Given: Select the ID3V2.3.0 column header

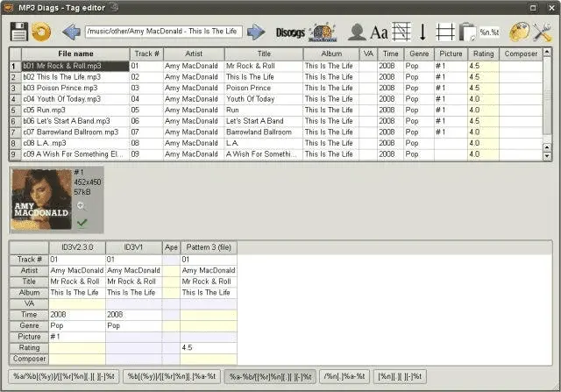Looking at the screenshot, I should point(77,247).
